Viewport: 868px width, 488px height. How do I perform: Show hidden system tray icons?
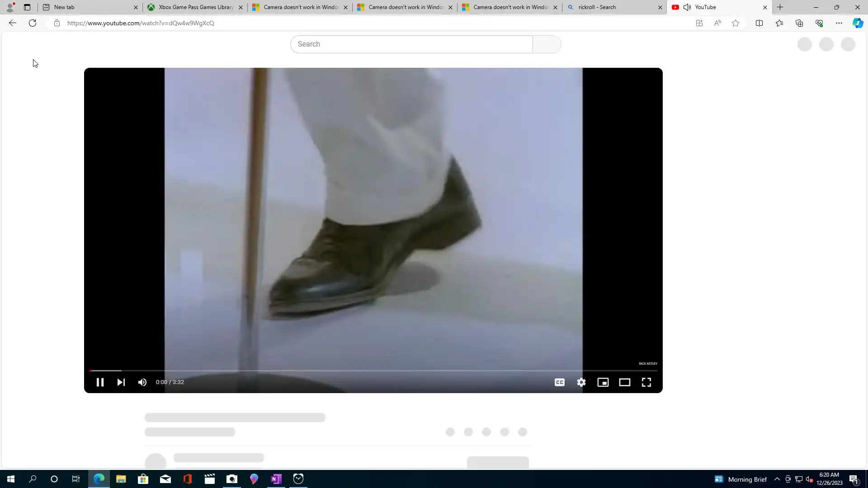[x=777, y=479]
